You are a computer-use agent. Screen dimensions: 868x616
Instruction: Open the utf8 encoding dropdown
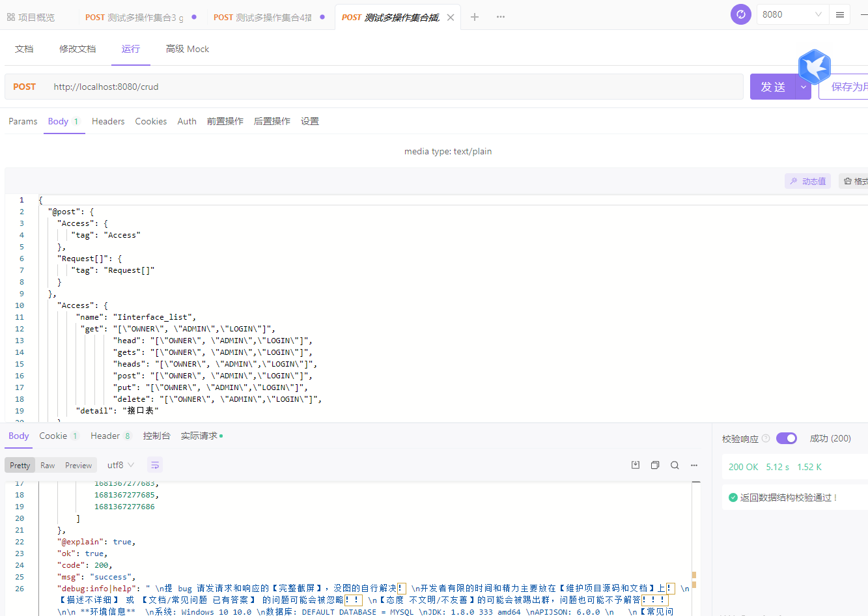[120, 465]
